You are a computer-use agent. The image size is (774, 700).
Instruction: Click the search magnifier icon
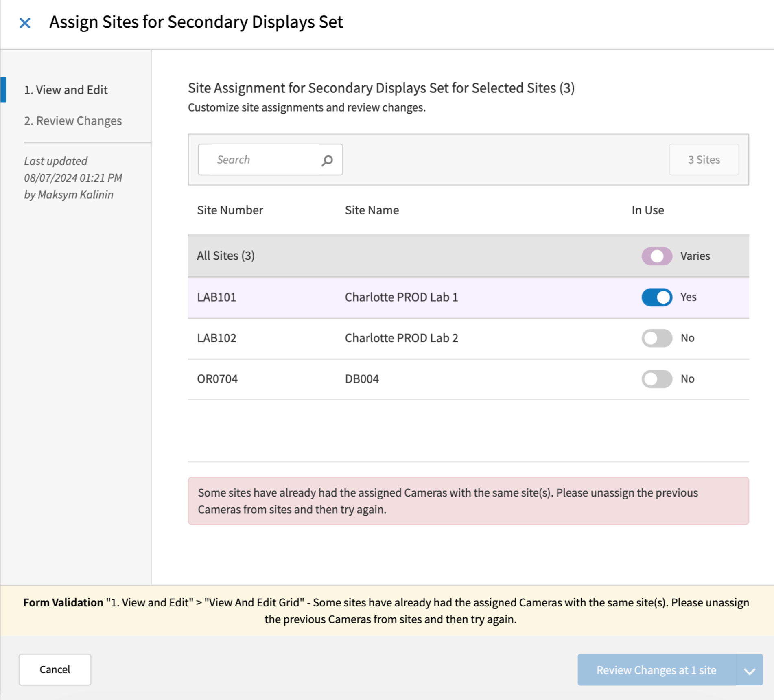327,160
